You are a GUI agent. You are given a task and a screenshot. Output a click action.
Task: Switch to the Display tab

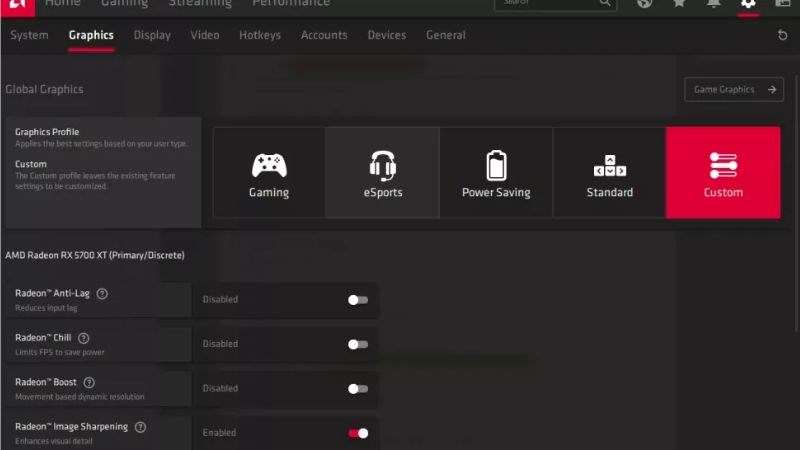click(152, 35)
